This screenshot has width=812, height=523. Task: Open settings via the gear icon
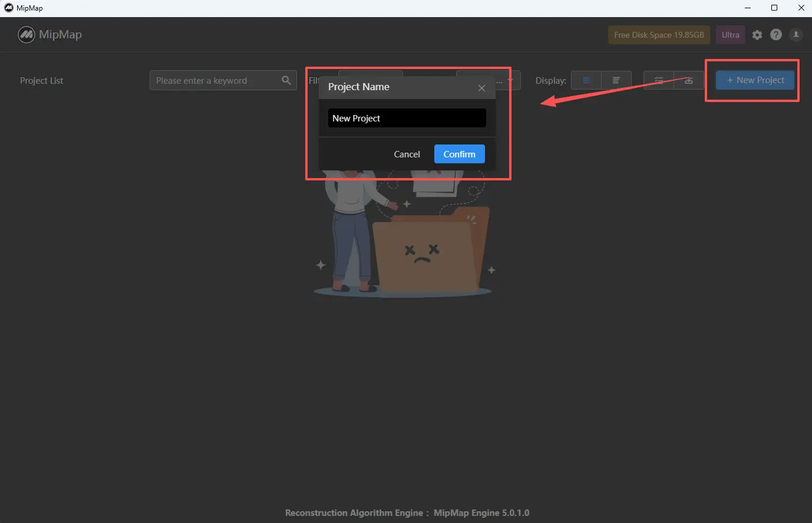tap(757, 35)
